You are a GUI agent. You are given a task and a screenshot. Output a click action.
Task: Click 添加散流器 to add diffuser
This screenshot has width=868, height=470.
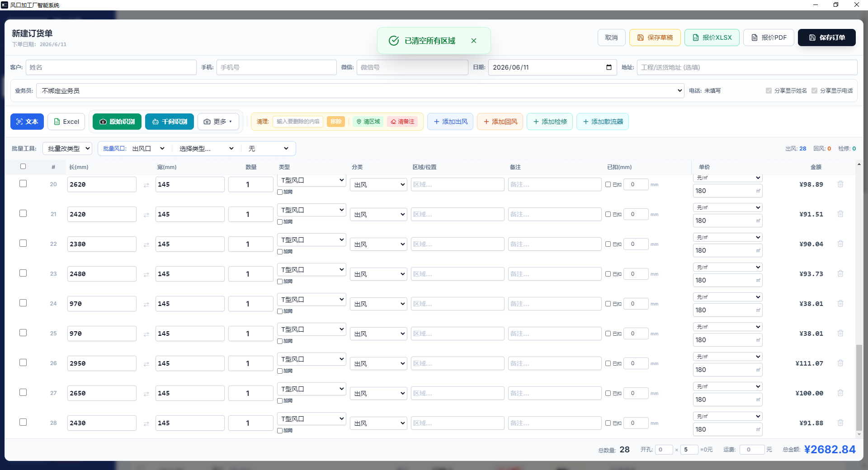click(x=603, y=122)
